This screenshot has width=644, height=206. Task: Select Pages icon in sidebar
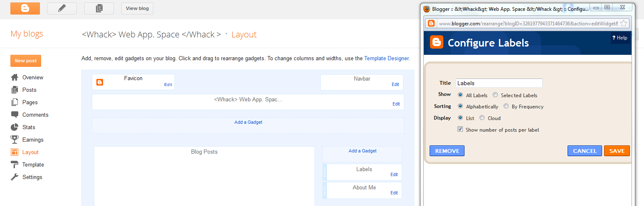pyautogui.click(x=15, y=102)
